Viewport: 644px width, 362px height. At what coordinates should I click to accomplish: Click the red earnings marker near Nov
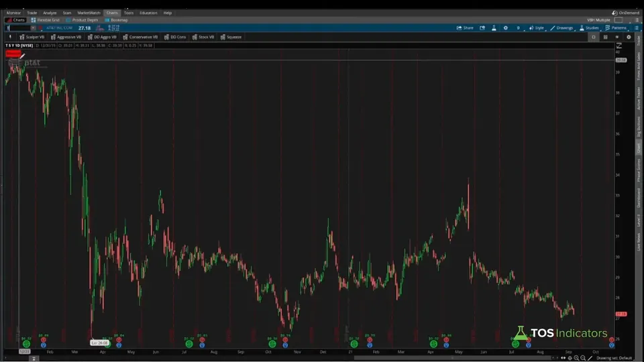click(285, 341)
